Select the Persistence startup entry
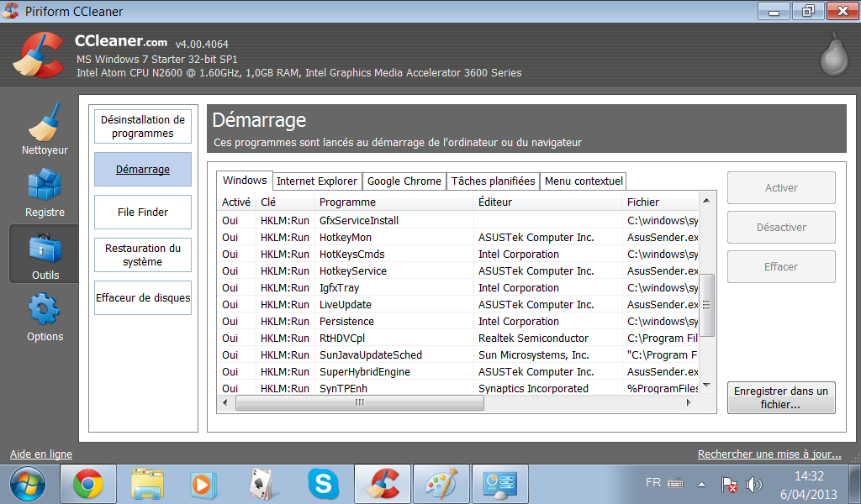Screen dimensions: 861x504 tap(458, 322)
